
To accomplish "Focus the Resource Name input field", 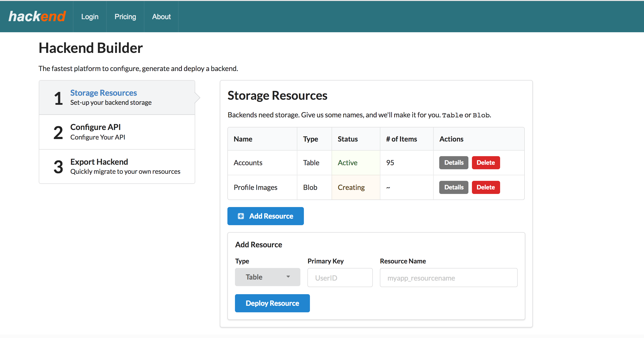I will pos(449,278).
